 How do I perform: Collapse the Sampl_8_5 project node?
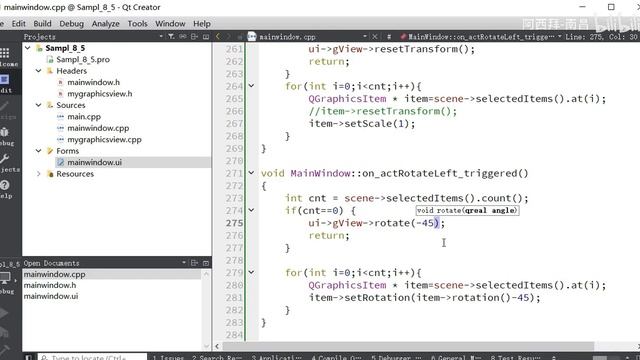pyautogui.click(x=28, y=48)
